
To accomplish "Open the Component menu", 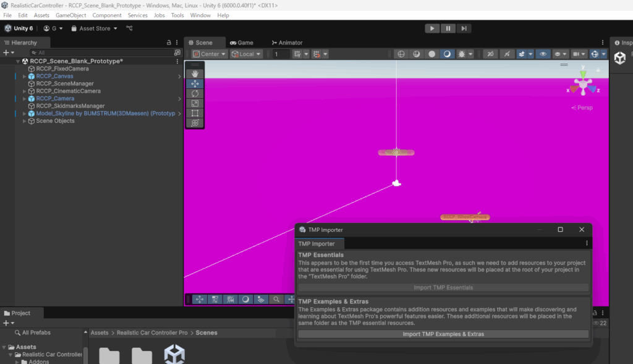I will 106,15.
